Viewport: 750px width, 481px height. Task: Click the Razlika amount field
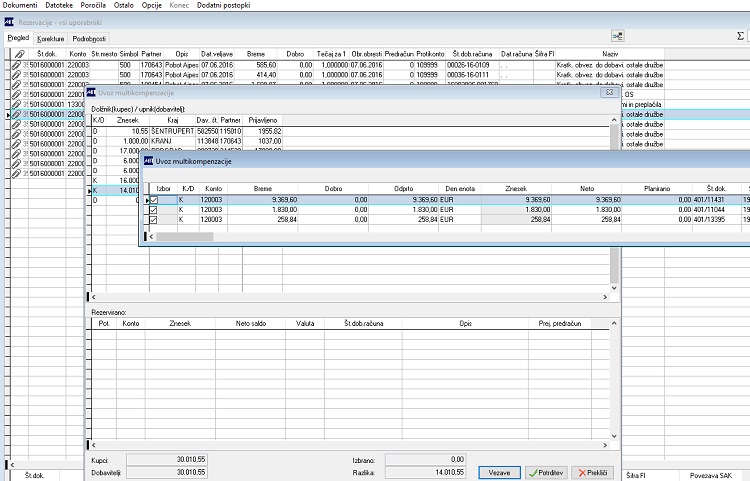[425, 472]
